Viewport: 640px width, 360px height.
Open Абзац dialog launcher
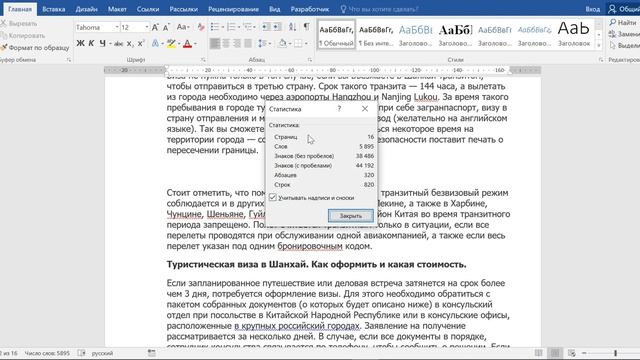click(x=310, y=60)
